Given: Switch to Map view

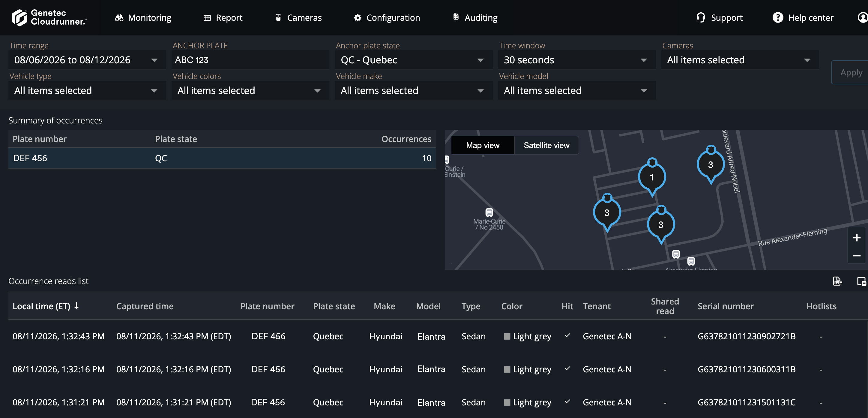Looking at the screenshot, I should click(x=483, y=145).
